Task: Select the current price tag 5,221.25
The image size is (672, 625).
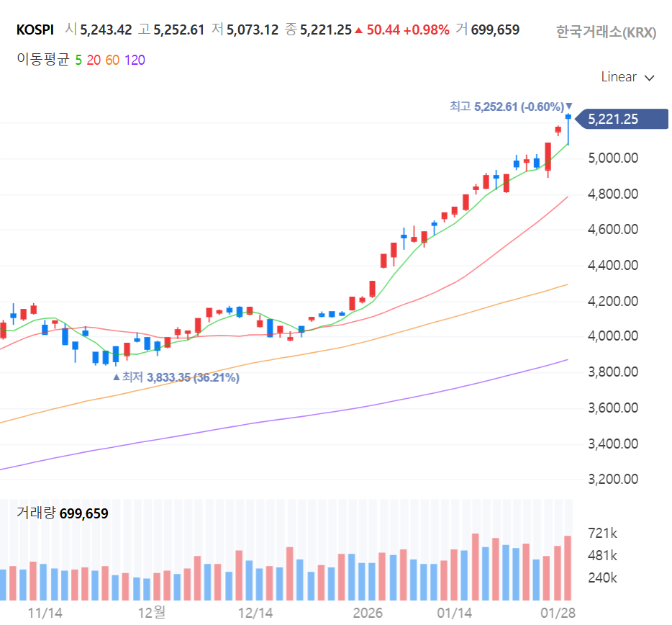Action: point(621,119)
